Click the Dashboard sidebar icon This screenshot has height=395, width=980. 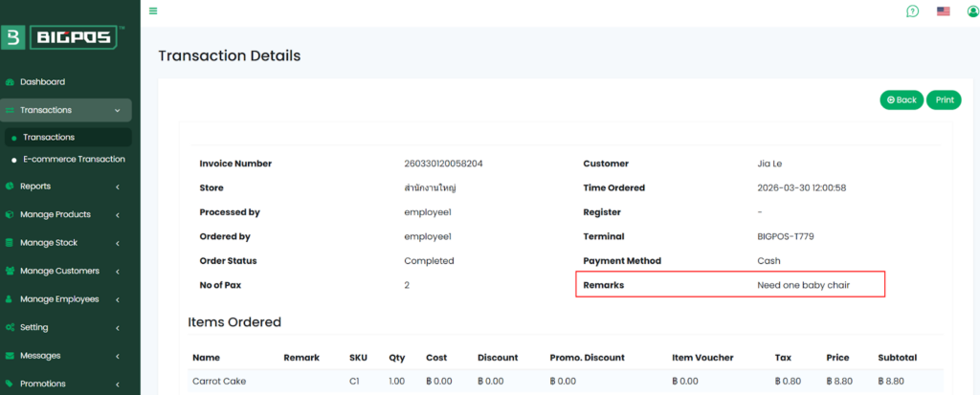[x=10, y=82]
